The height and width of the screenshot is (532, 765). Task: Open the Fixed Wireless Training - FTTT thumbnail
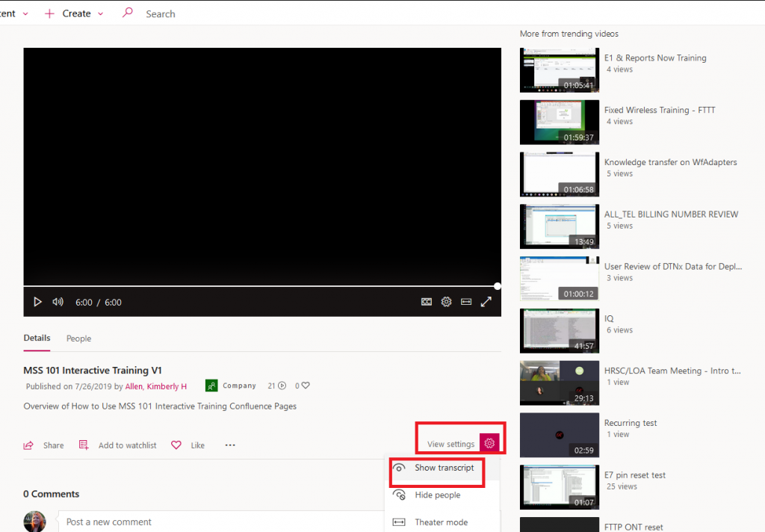click(559, 122)
